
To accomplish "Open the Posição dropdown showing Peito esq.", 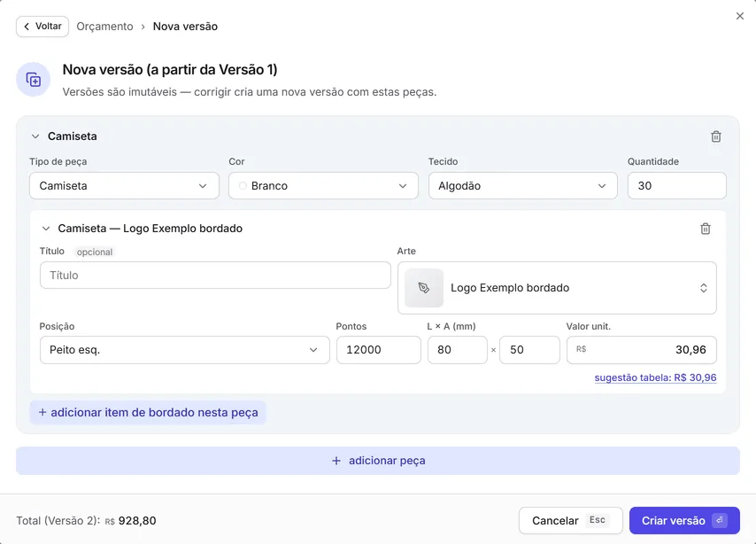I will pyautogui.click(x=185, y=350).
